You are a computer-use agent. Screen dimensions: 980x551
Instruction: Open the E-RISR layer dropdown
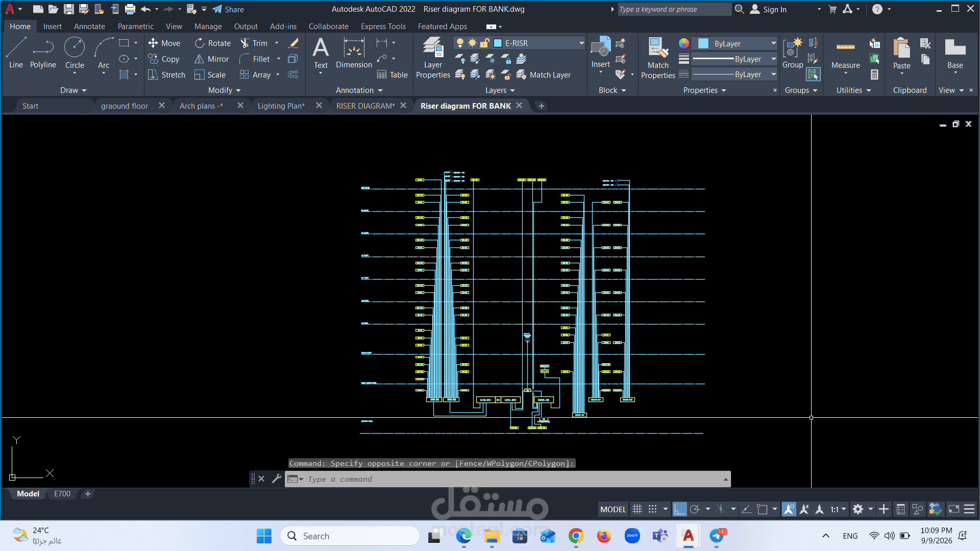coord(581,43)
